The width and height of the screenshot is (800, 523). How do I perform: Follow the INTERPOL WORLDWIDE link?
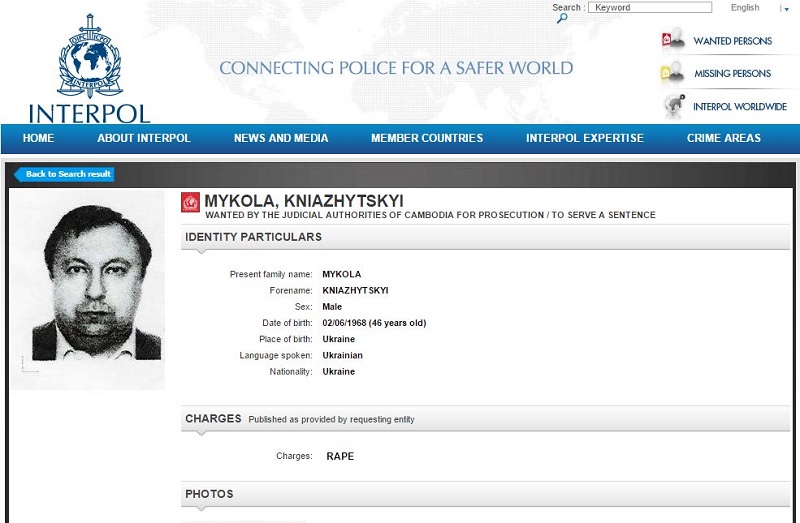tap(740, 107)
